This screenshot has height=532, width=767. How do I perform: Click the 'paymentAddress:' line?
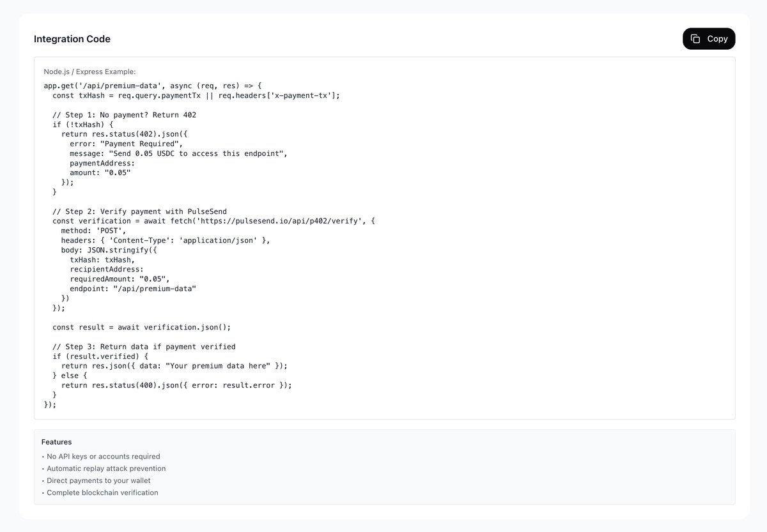[x=102, y=163]
